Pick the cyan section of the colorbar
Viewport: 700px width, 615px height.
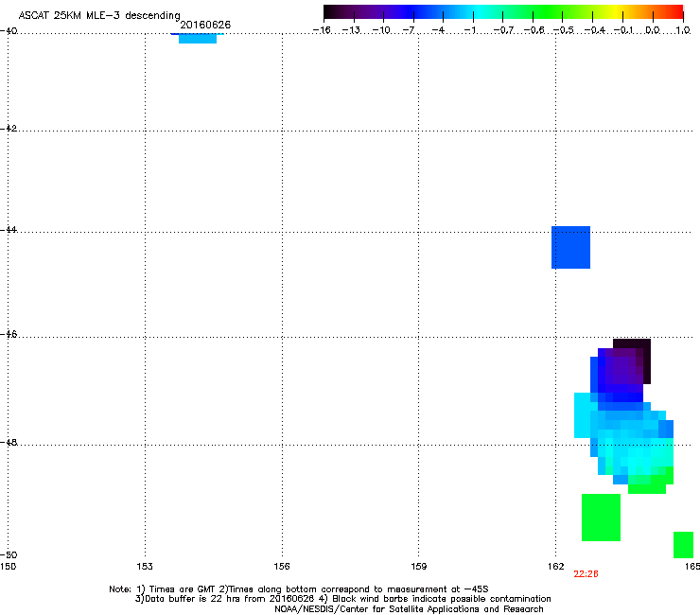click(x=480, y=11)
